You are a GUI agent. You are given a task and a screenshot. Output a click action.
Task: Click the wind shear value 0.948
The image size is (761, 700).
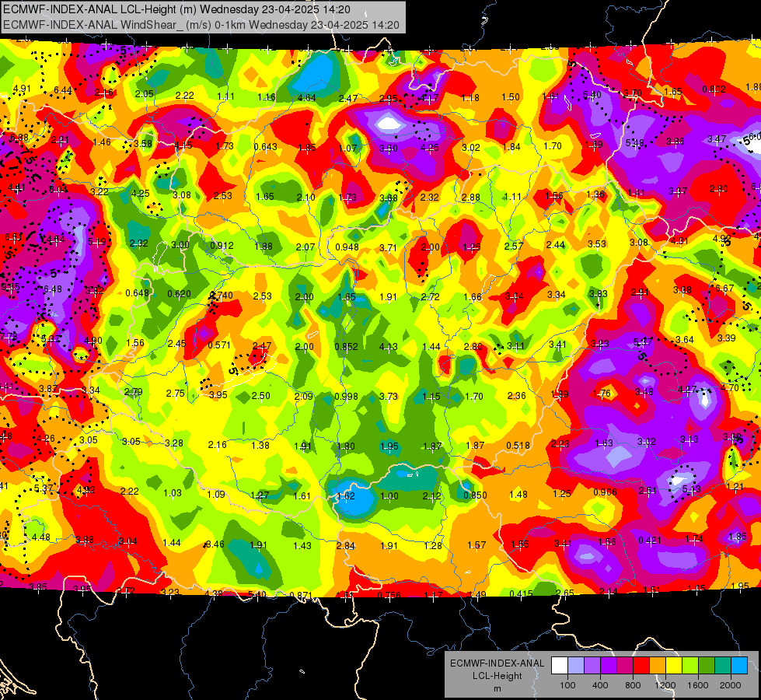347,247
